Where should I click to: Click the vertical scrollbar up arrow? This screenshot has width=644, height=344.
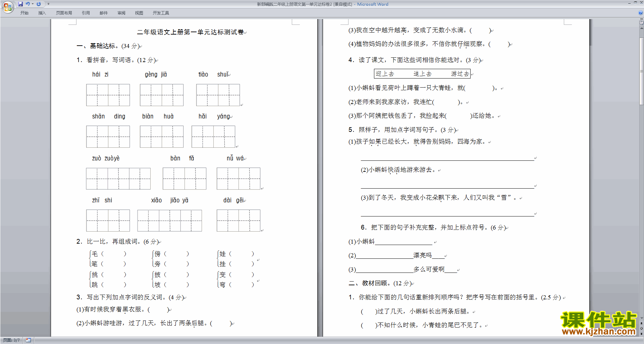pyautogui.click(x=641, y=28)
